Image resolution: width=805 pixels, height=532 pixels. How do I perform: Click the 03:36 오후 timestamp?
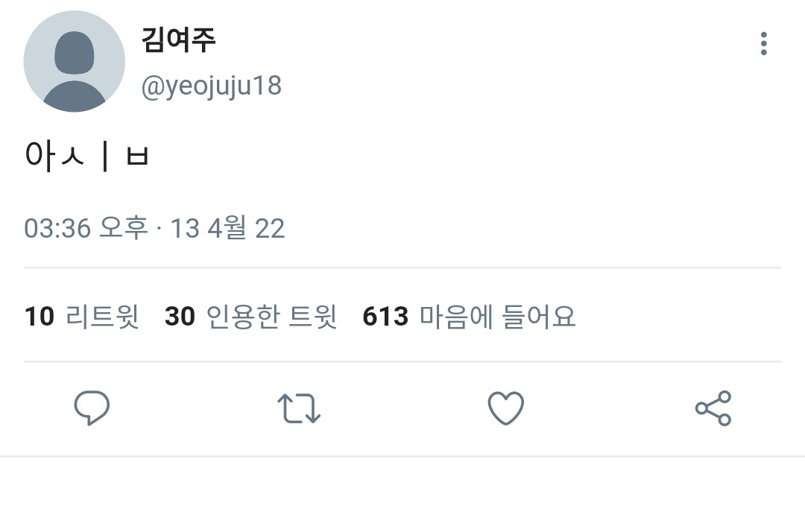[x=86, y=228]
